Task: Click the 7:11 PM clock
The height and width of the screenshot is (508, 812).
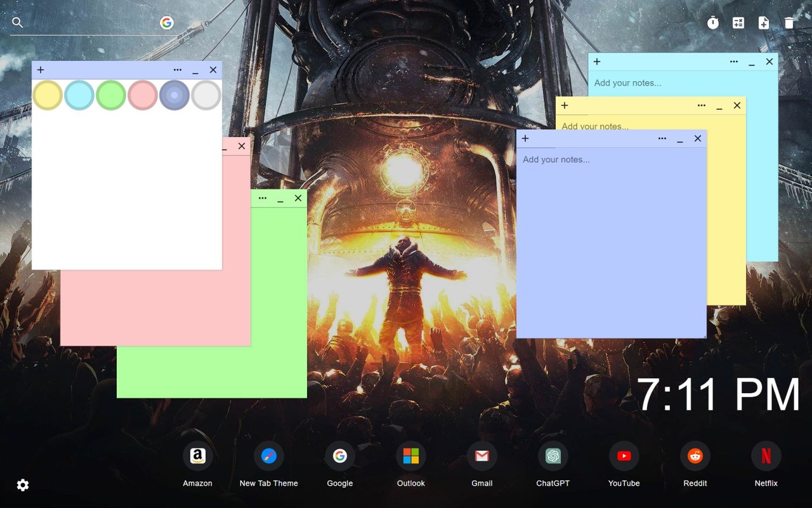Action: (x=718, y=395)
